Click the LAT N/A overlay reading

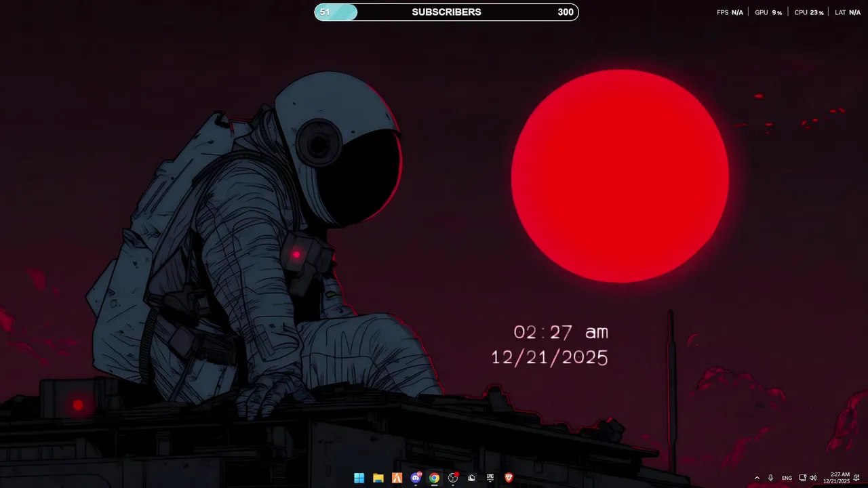pyautogui.click(x=848, y=13)
